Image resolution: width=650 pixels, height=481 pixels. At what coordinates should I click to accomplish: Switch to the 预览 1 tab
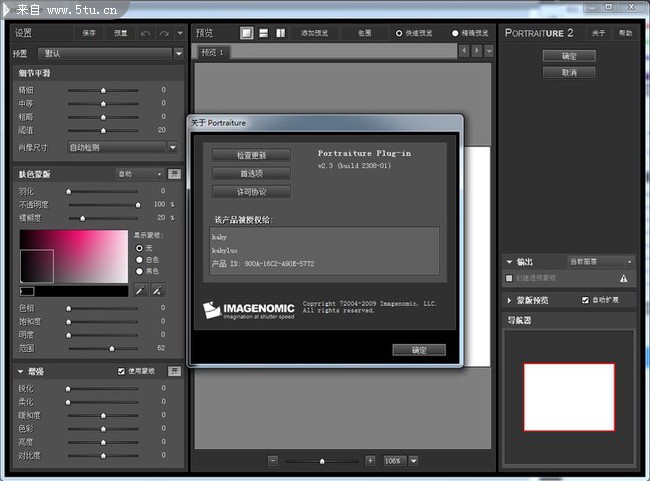[213, 52]
